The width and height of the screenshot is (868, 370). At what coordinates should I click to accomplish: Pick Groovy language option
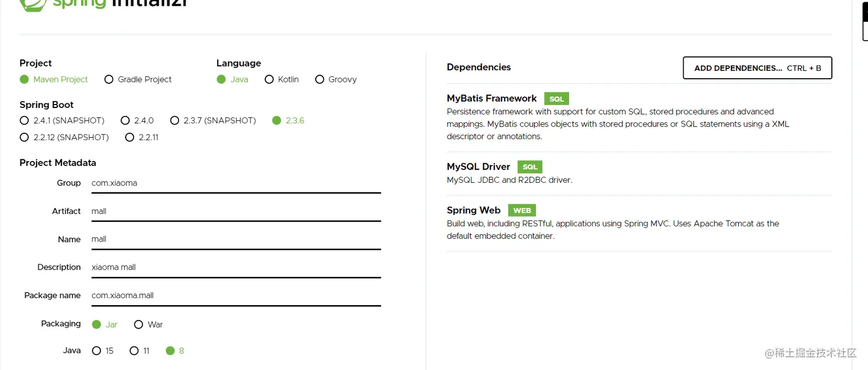320,79
